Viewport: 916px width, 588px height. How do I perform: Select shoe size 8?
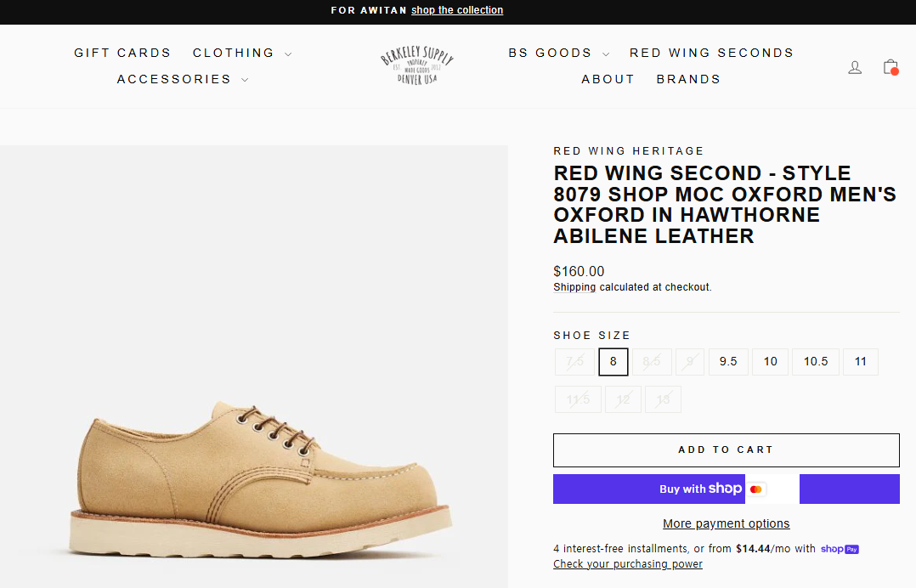coord(613,362)
